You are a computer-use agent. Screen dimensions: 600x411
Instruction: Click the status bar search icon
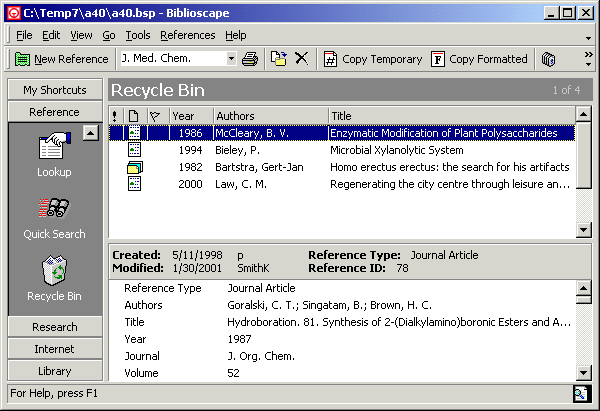580,394
